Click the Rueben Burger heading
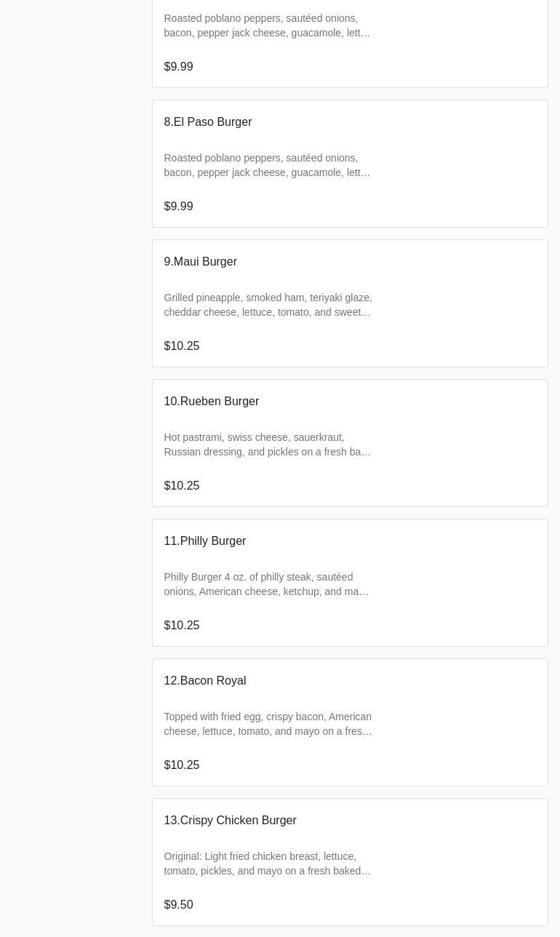The image size is (560, 937). pos(211,402)
